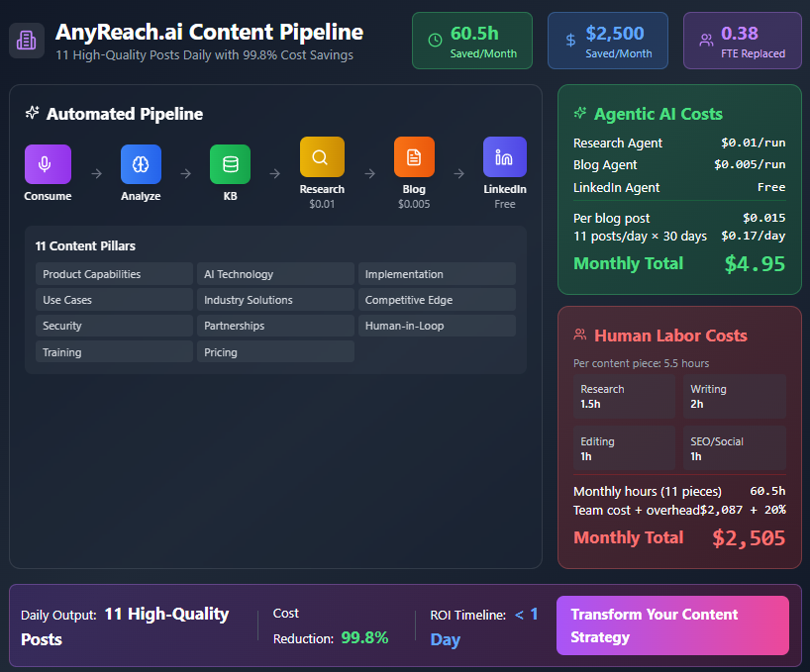The height and width of the screenshot is (672, 810).
Task: Select the Product Capabilities pillar
Action: 114,274
